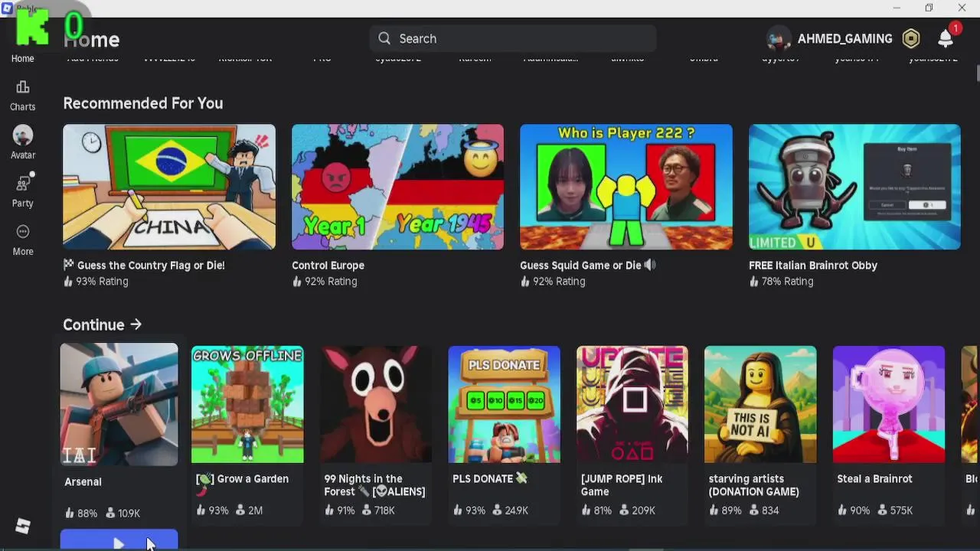980x551 pixels.
Task: Open the notifications bell icon
Action: [x=946, y=38]
